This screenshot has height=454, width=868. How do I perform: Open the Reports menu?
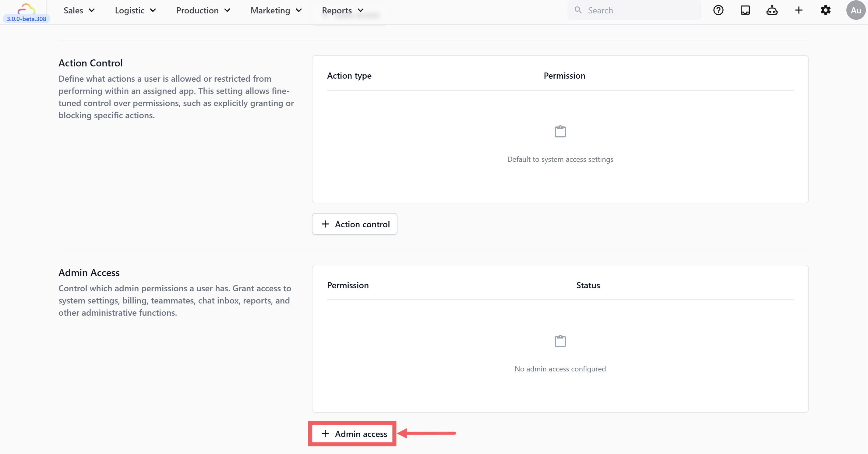click(x=342, y=10)
